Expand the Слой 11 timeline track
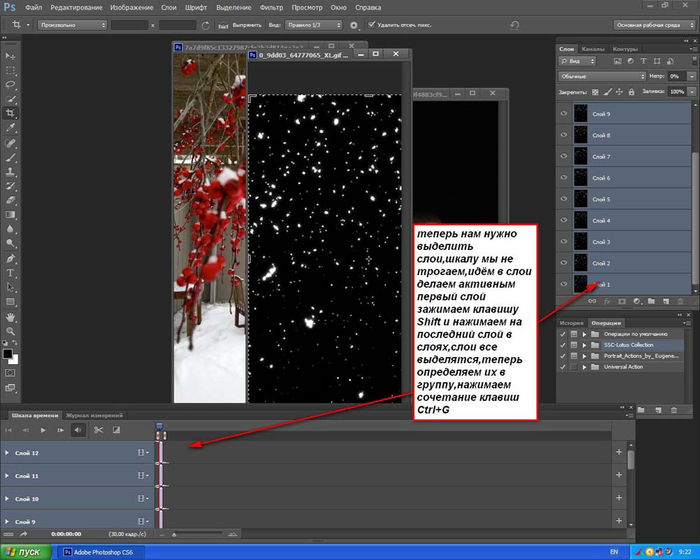This screenshot has height=560, width=700. (x=7, y=476)
